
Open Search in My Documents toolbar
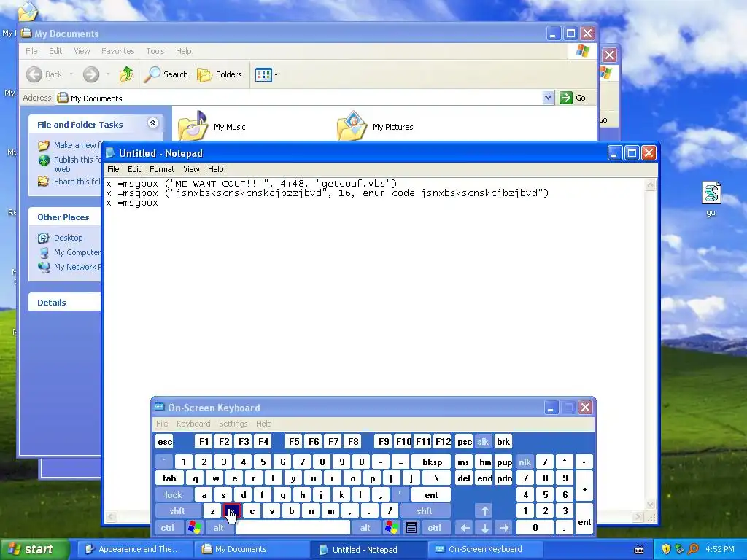coord(166,74)
